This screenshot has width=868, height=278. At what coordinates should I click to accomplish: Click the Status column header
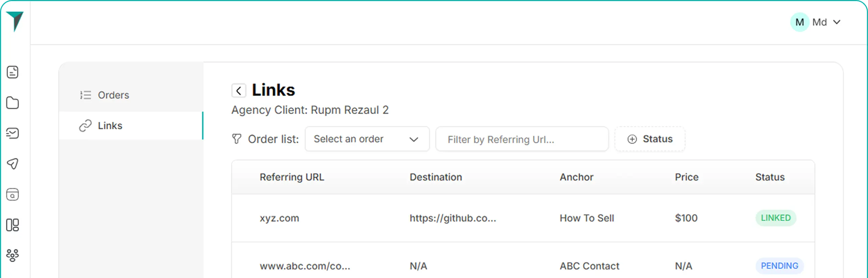770,177
